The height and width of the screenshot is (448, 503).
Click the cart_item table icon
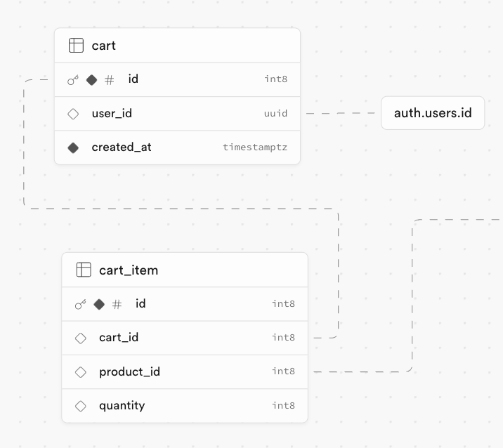point(84,270)
